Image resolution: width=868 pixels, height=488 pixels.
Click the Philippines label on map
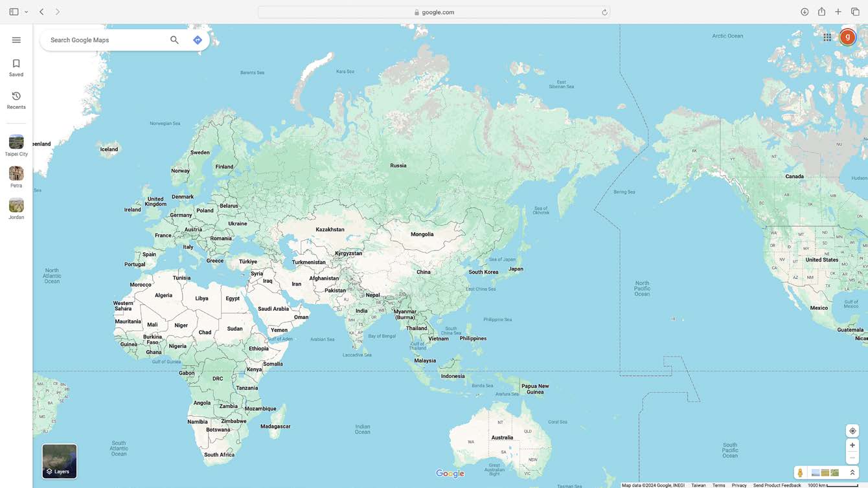[473, 338]
